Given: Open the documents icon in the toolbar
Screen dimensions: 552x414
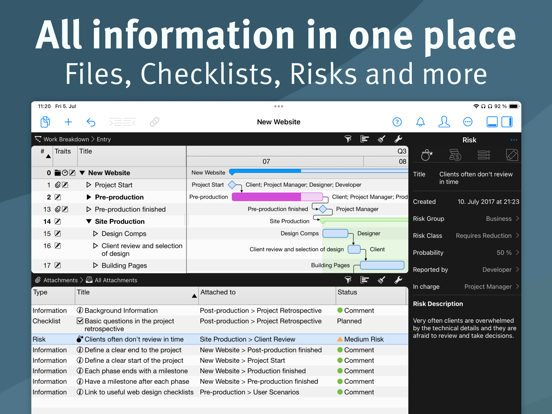Looking at the screenshot, I should (x=45, y=122).
